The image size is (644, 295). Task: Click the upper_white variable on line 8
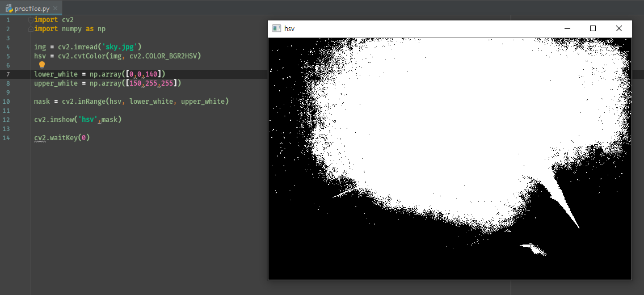tap(56, 83)
